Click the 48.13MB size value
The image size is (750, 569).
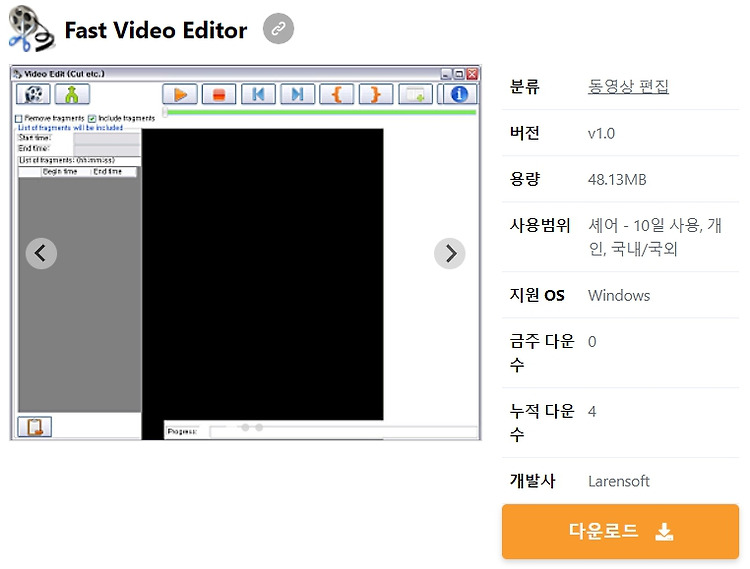pos(617,180)
